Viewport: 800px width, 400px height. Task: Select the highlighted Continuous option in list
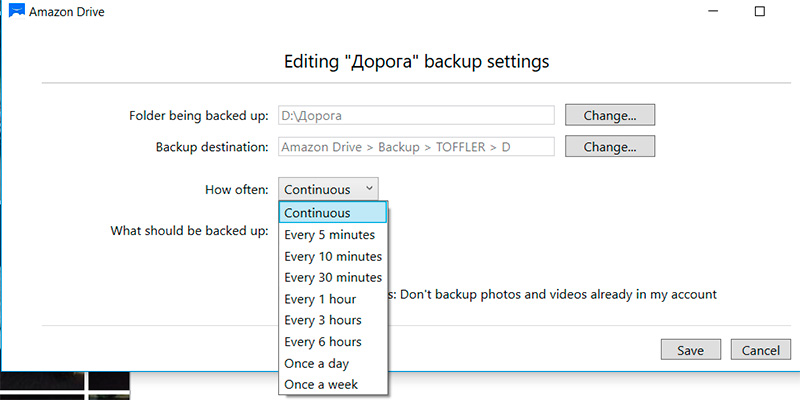(333, 213)
